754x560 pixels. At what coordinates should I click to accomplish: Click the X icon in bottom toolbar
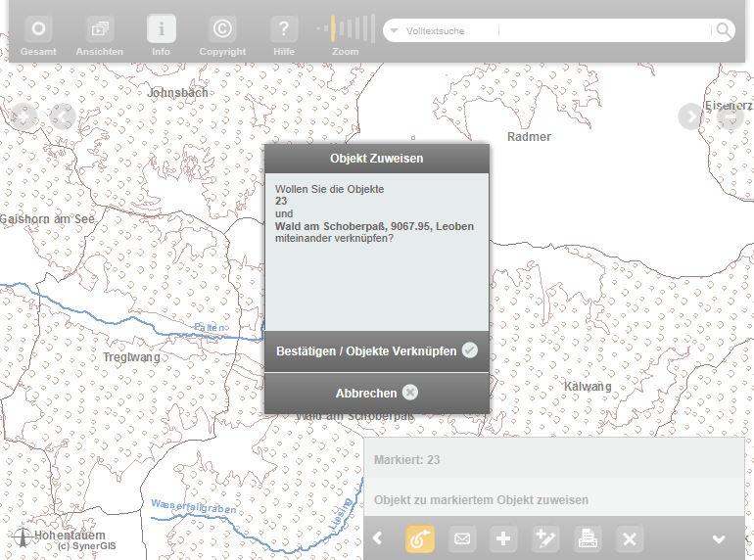[630, 538]
